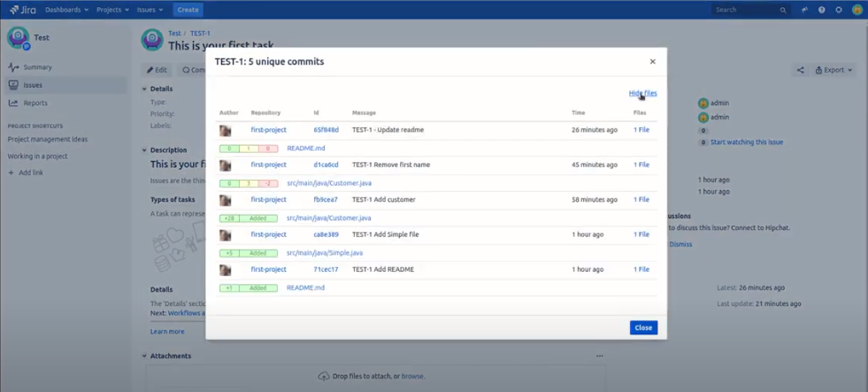Viewport: 868px width, 392px height.
Task: Open first-project repository for Add customer commit
Action: click(268, 199)
